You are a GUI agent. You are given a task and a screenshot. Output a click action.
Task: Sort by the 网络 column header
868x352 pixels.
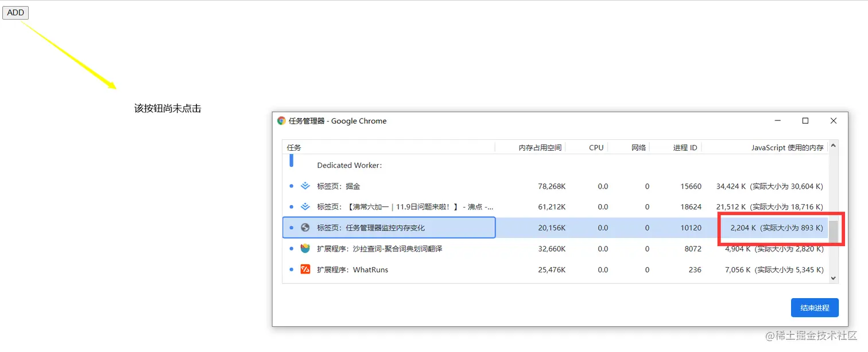pyautogui.click(x=629, y=147)
